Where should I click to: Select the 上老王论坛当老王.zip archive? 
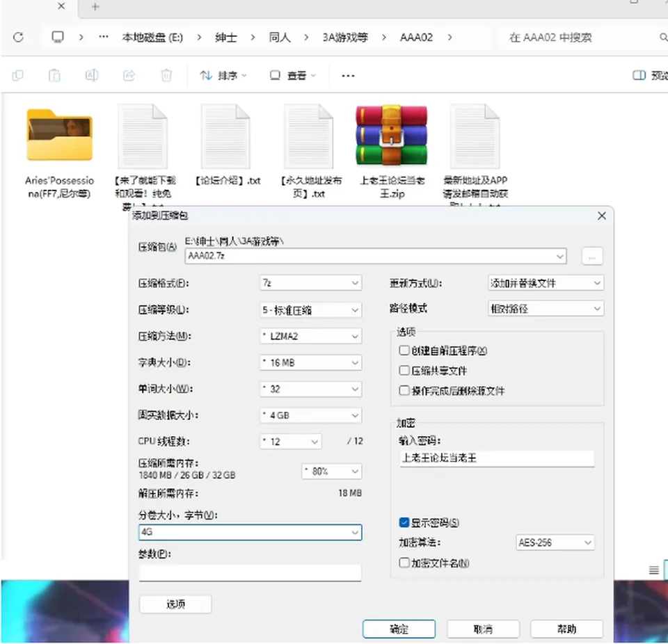(x=392, y=152)
